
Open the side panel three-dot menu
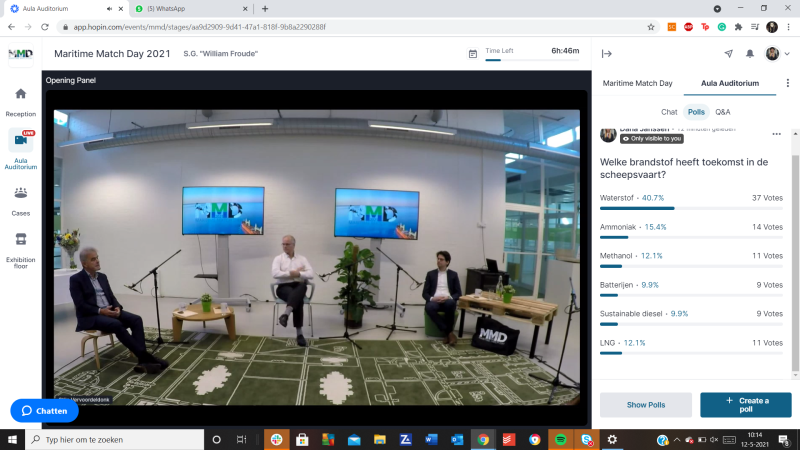788,83
